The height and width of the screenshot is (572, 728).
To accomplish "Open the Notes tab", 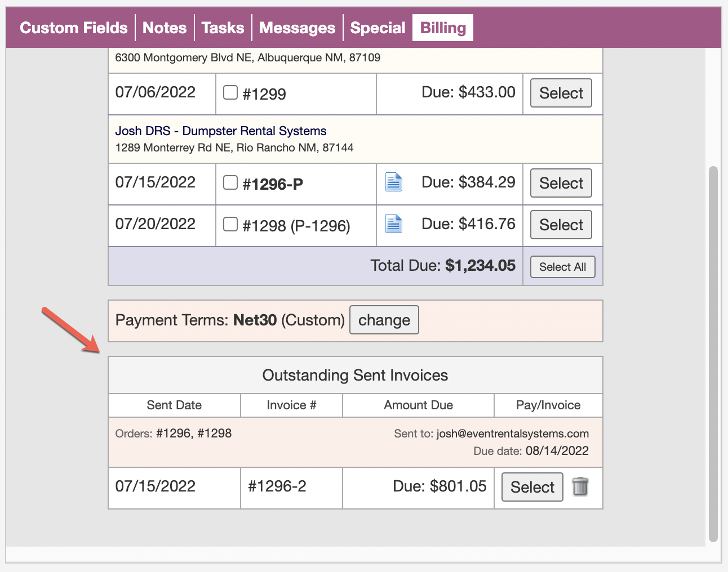I will (x=165, y=28).
